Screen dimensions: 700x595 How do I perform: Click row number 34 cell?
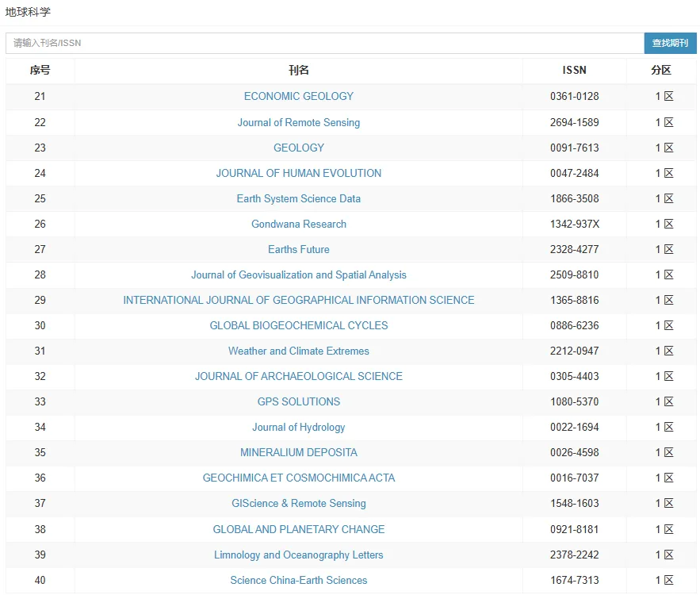point(40,428)
